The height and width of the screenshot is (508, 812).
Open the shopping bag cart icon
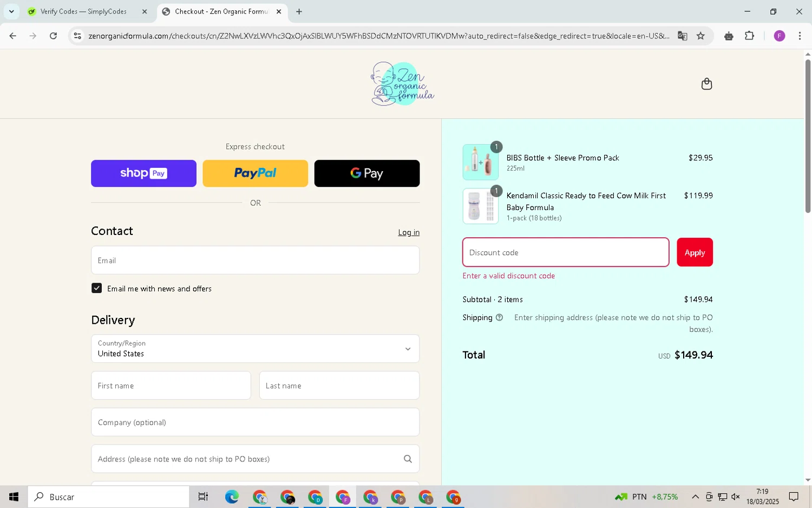(x=706, y=84)
